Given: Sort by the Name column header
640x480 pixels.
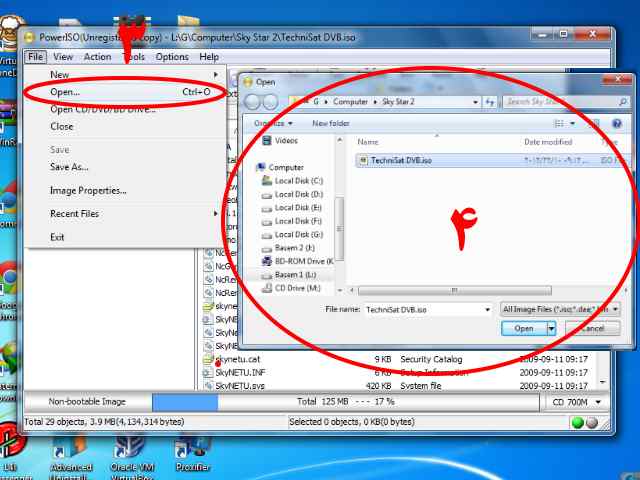Looking at the screenshot, I should [368, 142].
